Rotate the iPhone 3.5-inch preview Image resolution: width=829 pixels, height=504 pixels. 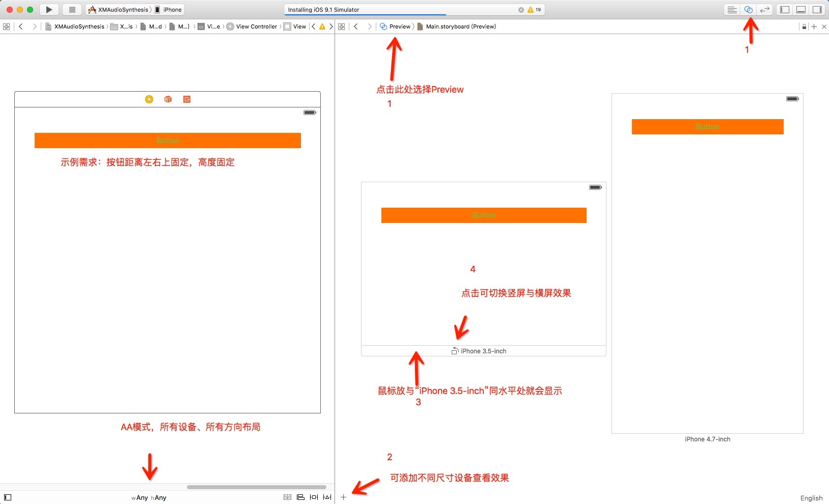click(455, 351)
